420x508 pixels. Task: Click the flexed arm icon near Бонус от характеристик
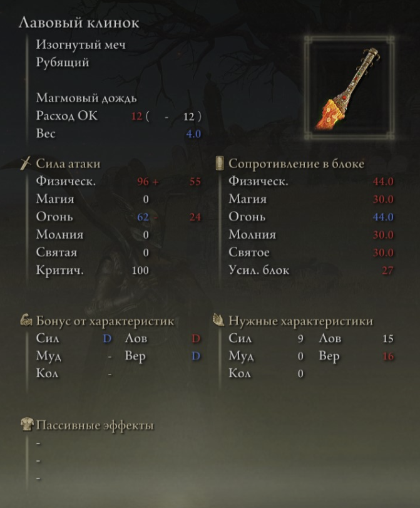coord(26,321)
